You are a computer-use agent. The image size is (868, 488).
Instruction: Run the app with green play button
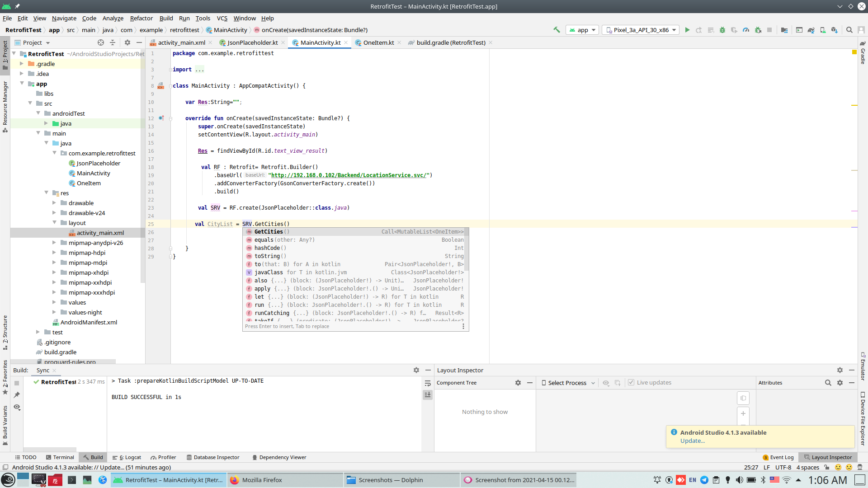687,30
